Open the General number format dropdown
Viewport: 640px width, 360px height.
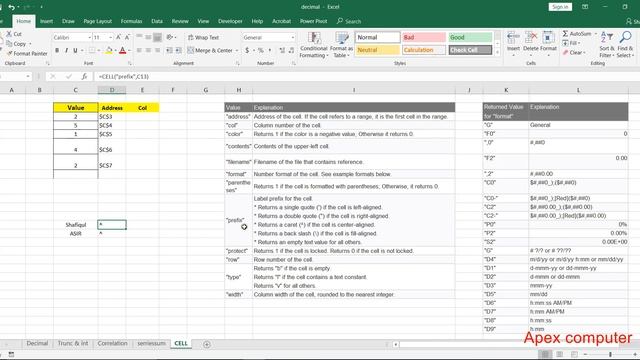click(x=293, y=37)
